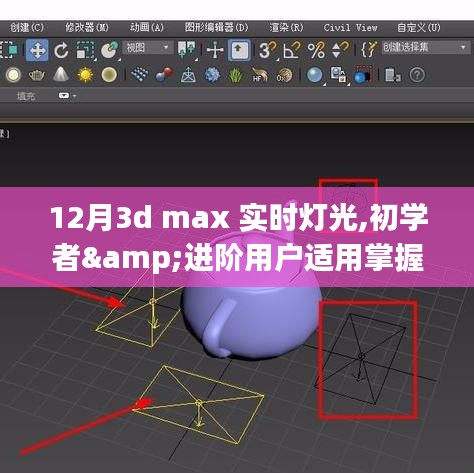The height and width of the screenshot is (474, 474).
Task: Open the 自定义(U) menu
Action: tap(419, 27)
